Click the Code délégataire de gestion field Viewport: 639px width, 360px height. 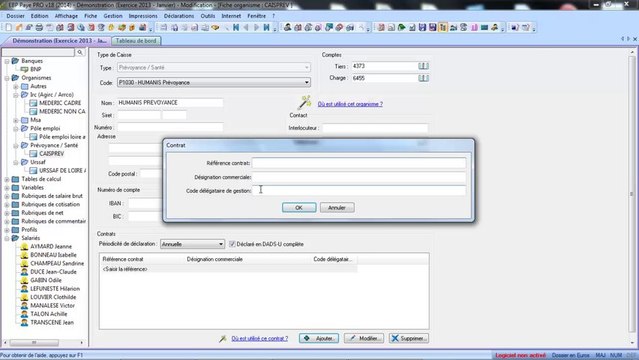tap(359, 190)
